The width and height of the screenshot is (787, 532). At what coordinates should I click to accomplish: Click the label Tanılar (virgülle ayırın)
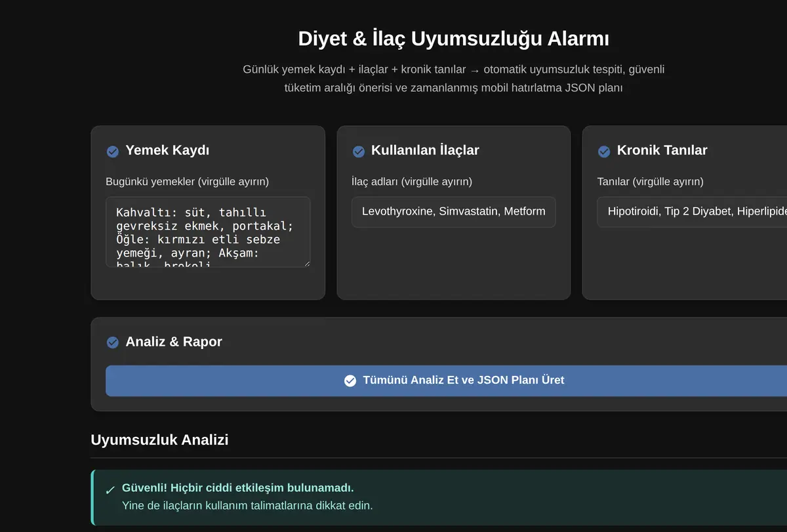(x=650, y=182)
